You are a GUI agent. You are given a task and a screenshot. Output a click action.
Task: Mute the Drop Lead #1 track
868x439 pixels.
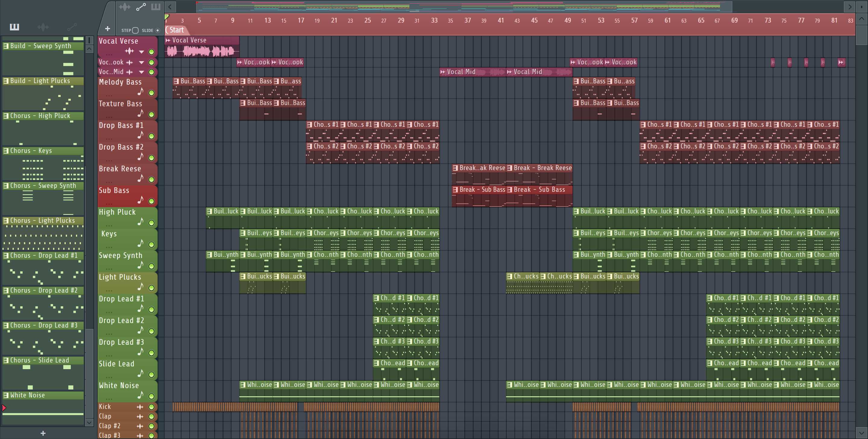click(152, 310)
